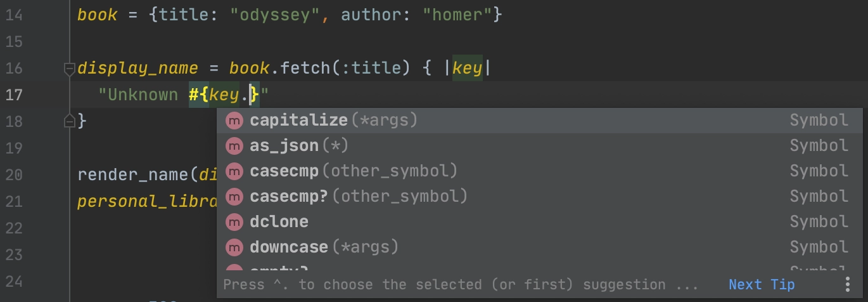This screenshot has width=868, height=302.
Task: Click the fold end marker on line 18
Action: (70, 120)
